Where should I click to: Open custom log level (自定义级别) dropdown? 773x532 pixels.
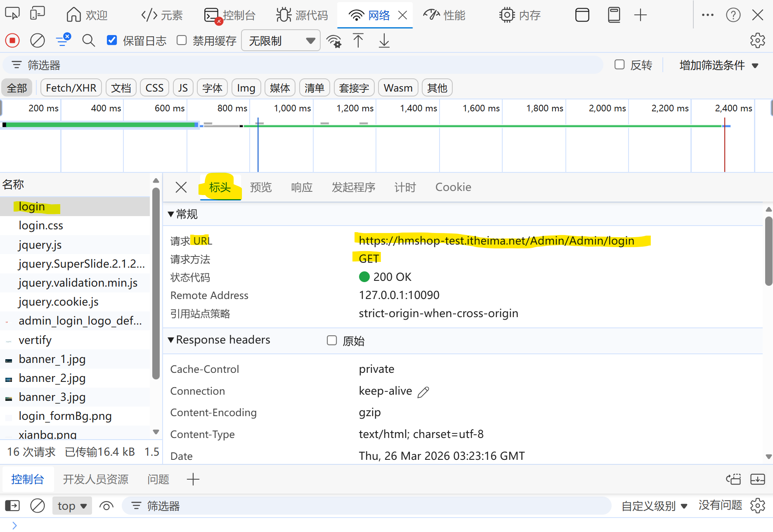(655, 506)
